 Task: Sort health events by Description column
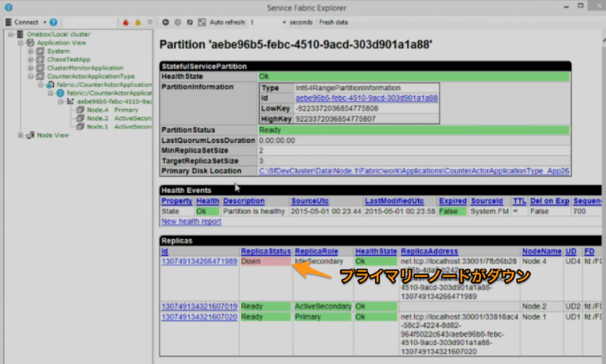[x=244, y=201]
